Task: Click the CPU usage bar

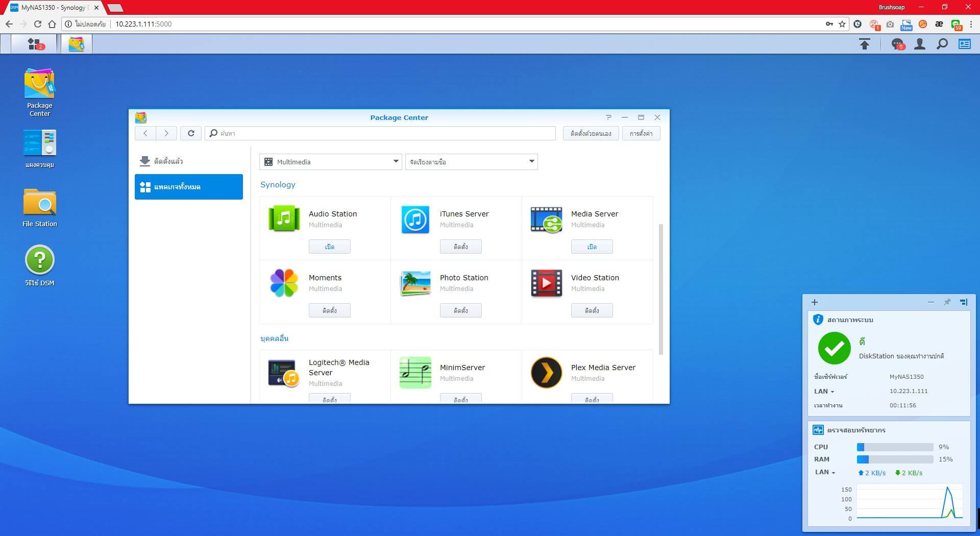Action: 895,447
